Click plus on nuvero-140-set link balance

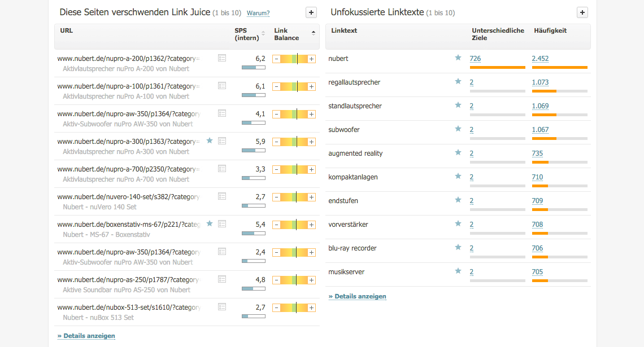click(x=311, y=197)
